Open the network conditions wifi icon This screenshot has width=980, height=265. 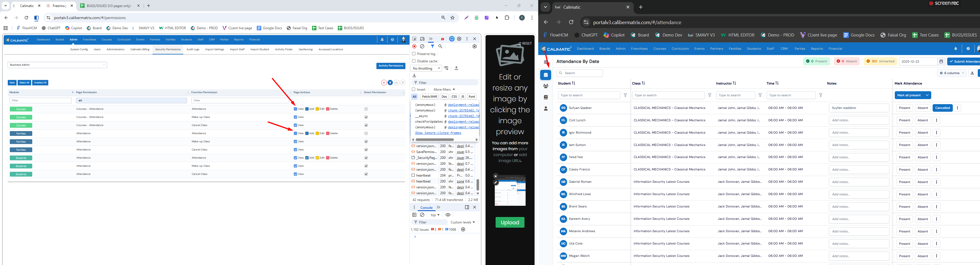pos(446,68)
